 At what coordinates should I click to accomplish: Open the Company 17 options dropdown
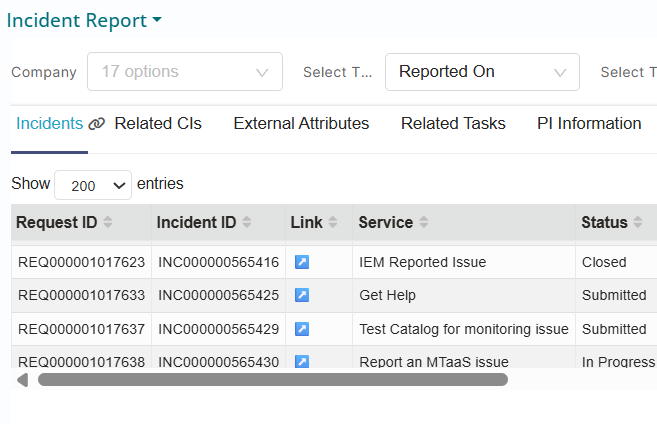pyautogui.click(x=185, y=72)
